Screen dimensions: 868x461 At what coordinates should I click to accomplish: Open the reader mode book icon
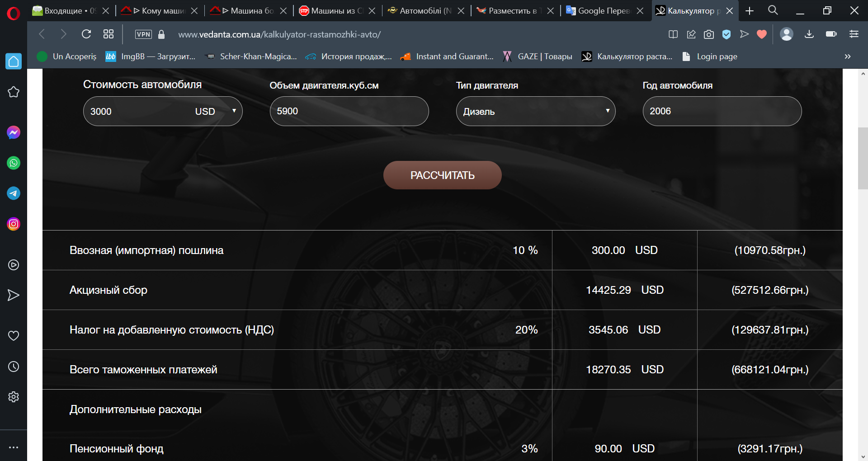[x=673, y=34]
